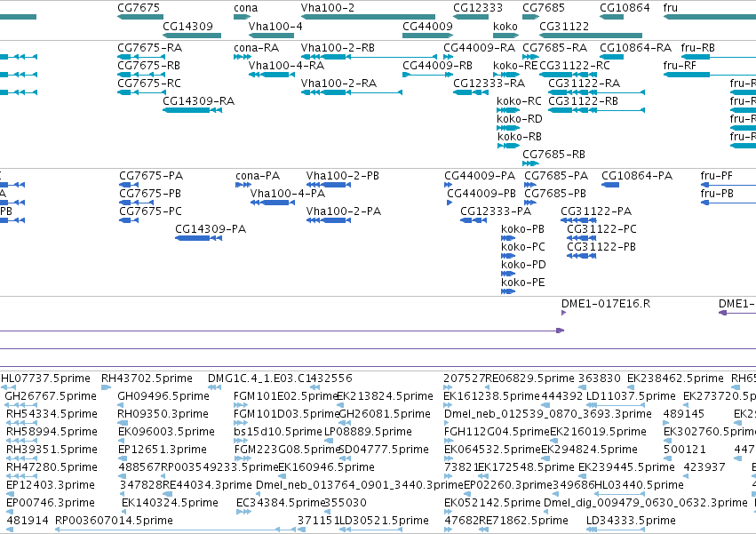Open the CG10864-RA transcript
Viewport: 756px width, 534px height.
(x=611, y=57)
